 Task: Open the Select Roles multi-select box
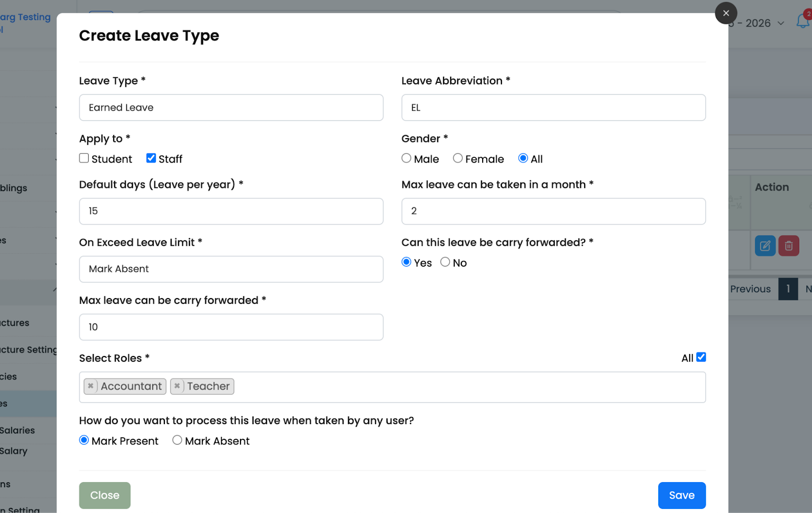[x=457, y=387]
